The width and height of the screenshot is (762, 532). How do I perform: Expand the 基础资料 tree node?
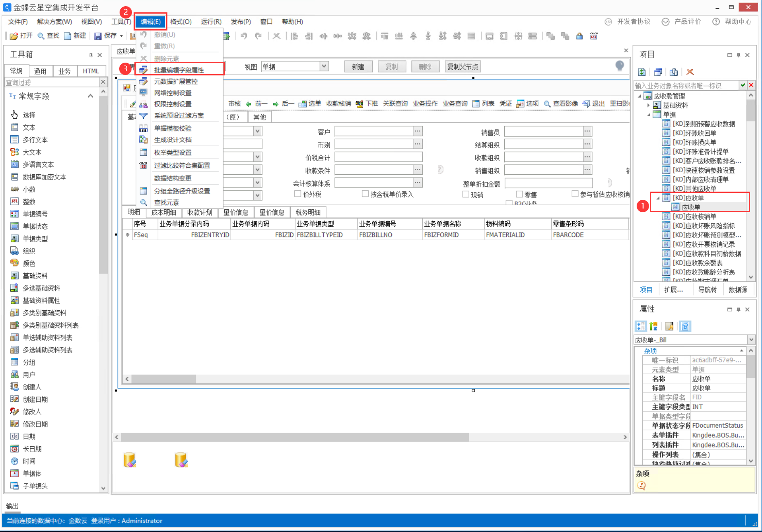(x=648, y=105)
